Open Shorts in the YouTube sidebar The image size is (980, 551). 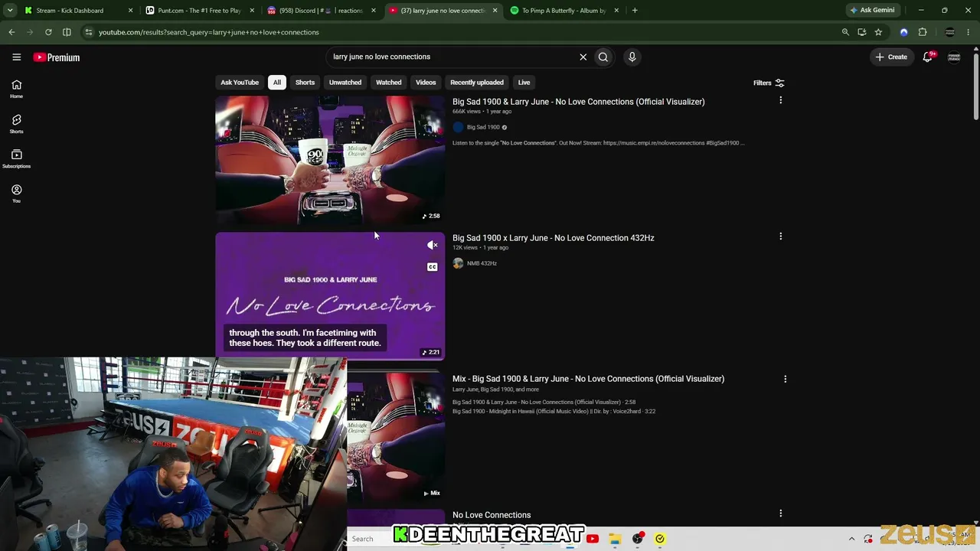tap(16, 124)
